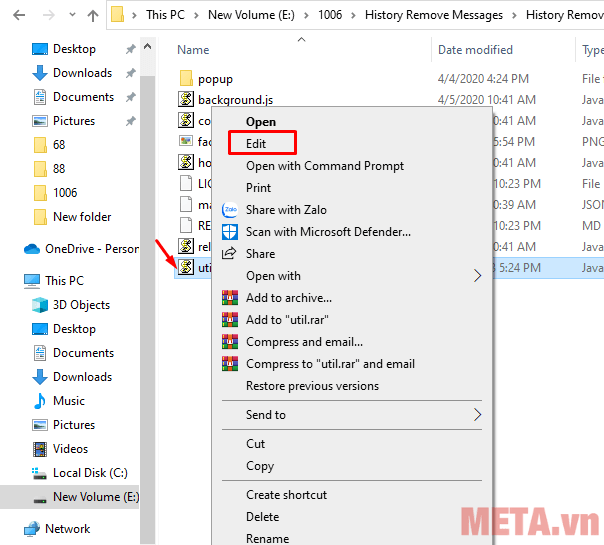604x545 pixels.
Task: Choose Add to "util.rar"
Action: 287,320
